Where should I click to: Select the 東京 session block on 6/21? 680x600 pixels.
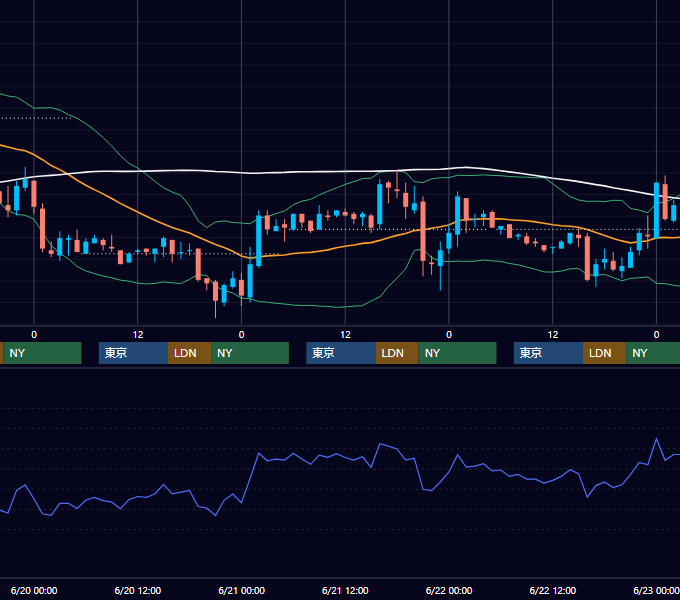pyautogui.click(x=341, y=353)
